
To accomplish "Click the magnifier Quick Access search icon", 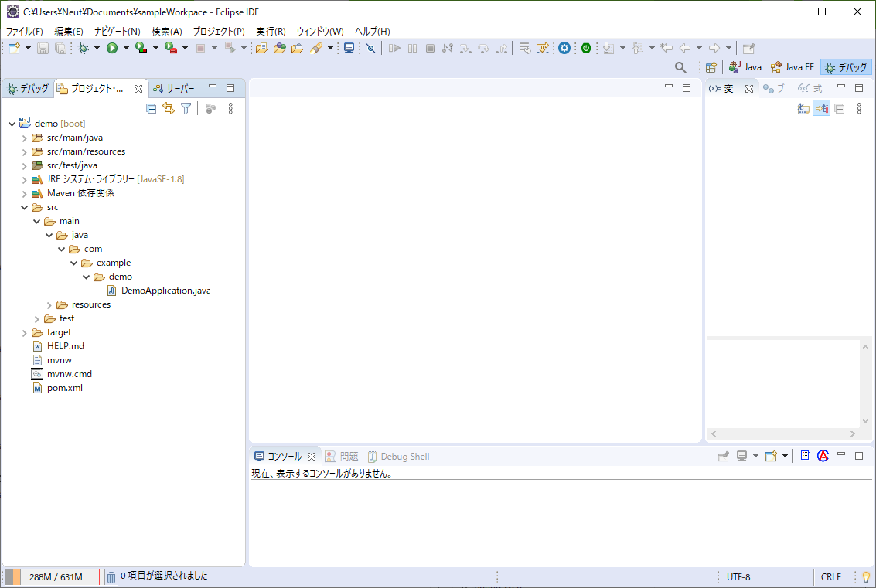I will coord(680,67).
